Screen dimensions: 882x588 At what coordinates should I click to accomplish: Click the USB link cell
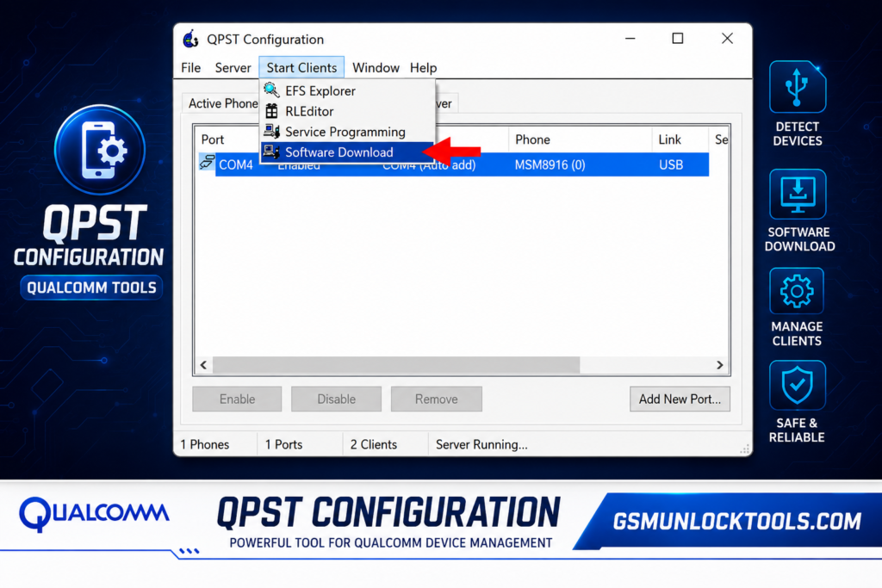click(671, 164)
